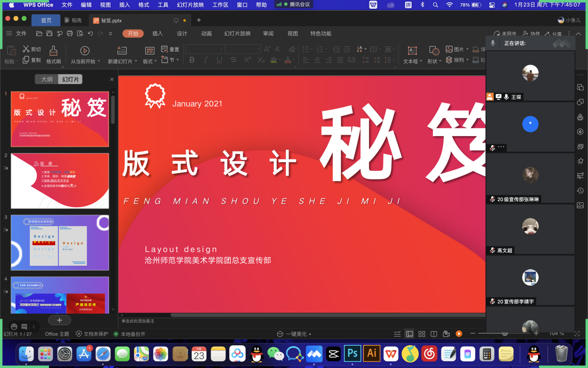Image resolution: width=588 pixels, height=368 pixels.
Task: Open the Insert (插入) ribbon tab
Action: pyautogui.click(x=158, y=33)
